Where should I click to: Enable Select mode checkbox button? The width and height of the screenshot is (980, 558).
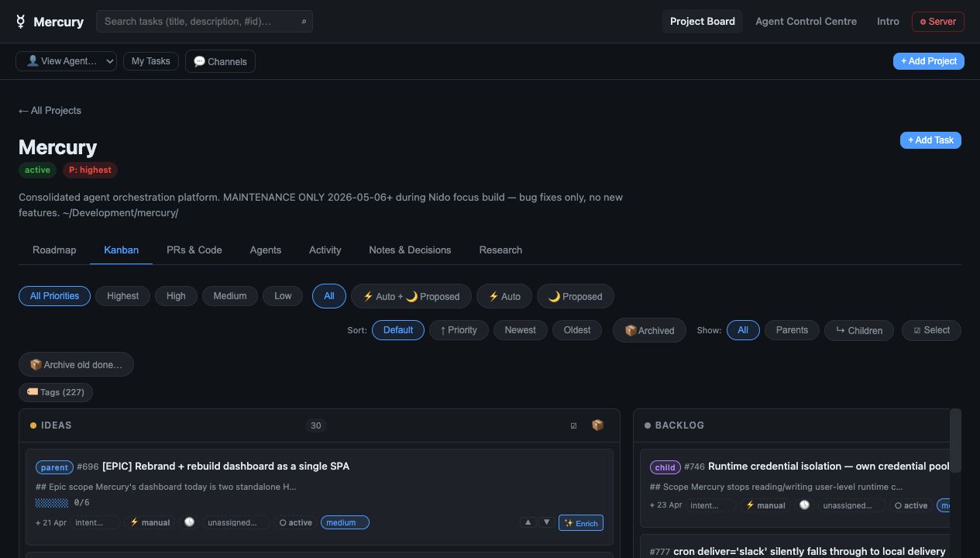click(x=931, y=330)
